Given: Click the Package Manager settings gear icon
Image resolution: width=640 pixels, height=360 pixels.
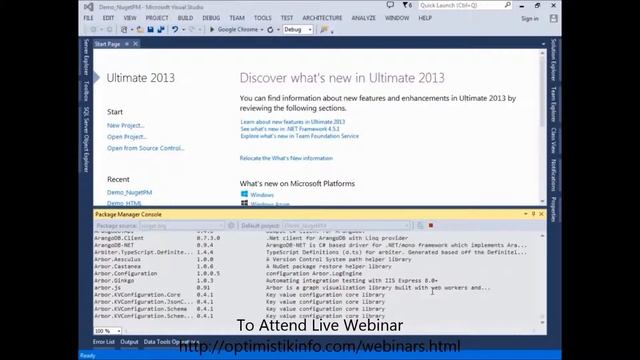Looking at the screenshot, I should (x=231, y=225).
